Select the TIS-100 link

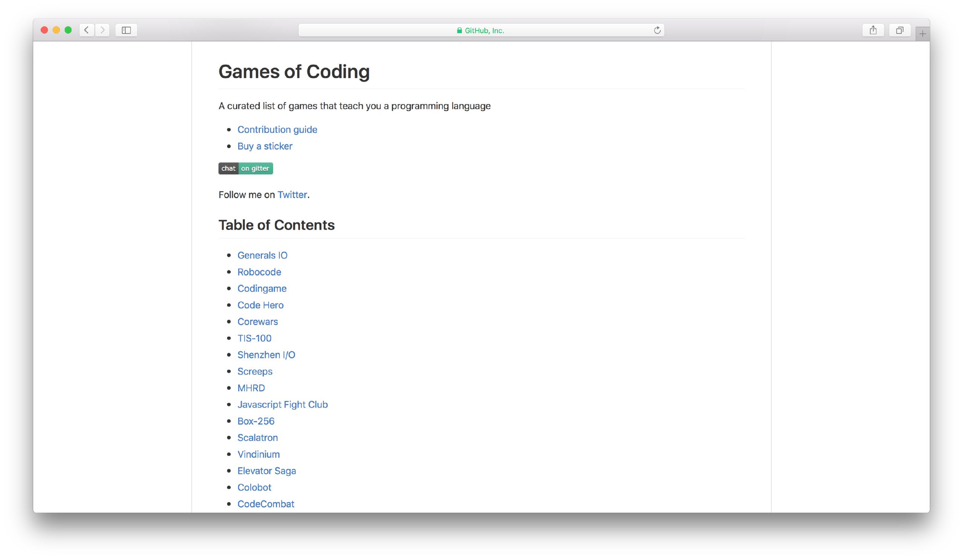[x=255, y=338]
